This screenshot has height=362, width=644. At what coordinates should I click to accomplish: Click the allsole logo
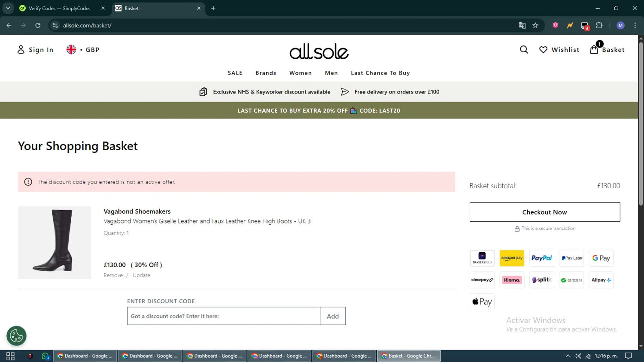(319, 51)
